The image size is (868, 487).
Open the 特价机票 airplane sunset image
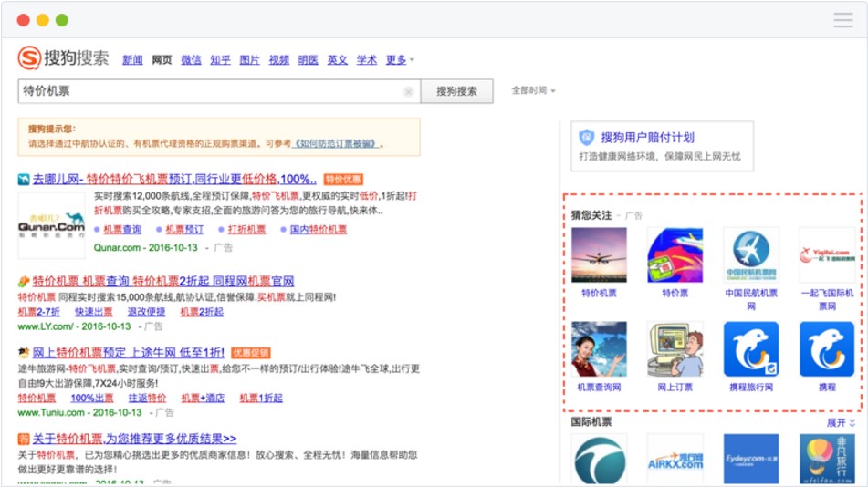point(599,255)
